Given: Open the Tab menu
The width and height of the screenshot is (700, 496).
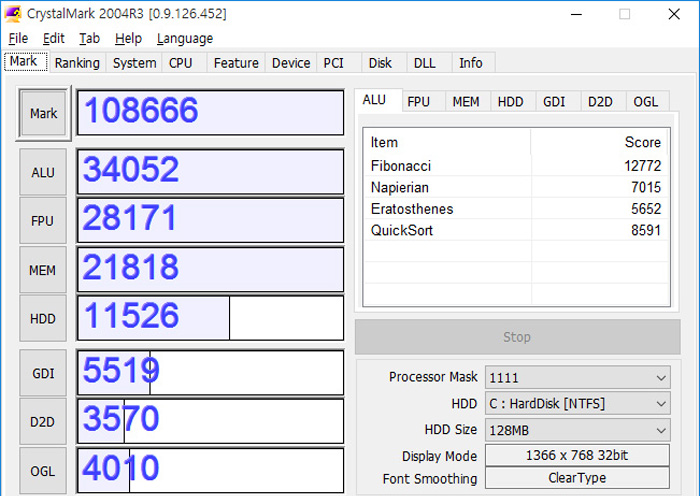Looking at the screenshot, I should coord(89,39).
